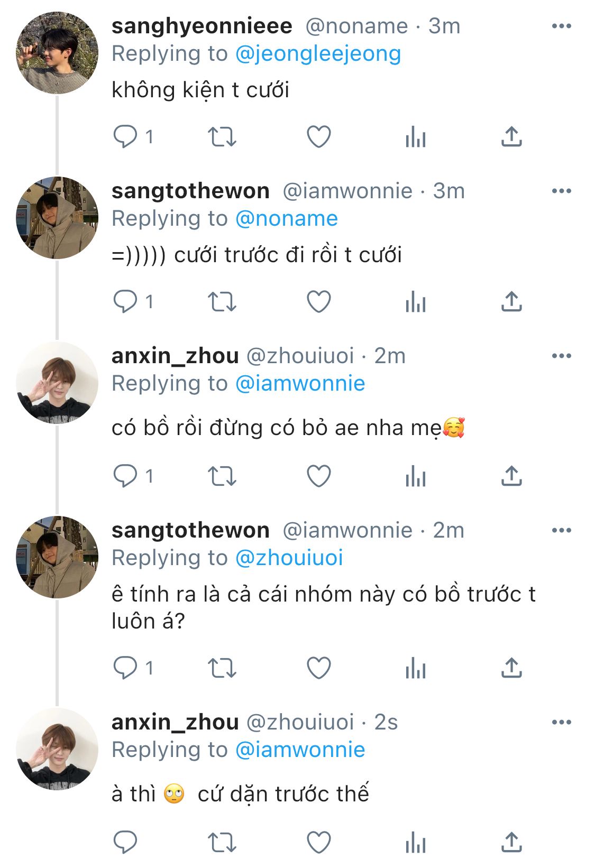The image size is (595, 868).
Task: Share the "cưới trước đi rồi t cưới" tweet
Action: click(511, 301)
